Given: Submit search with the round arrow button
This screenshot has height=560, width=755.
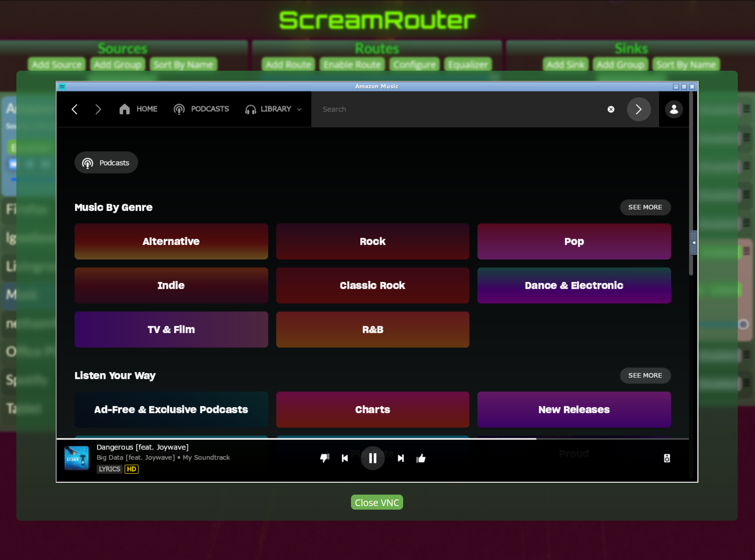Looking at the screenshot, I should (639, 109).
